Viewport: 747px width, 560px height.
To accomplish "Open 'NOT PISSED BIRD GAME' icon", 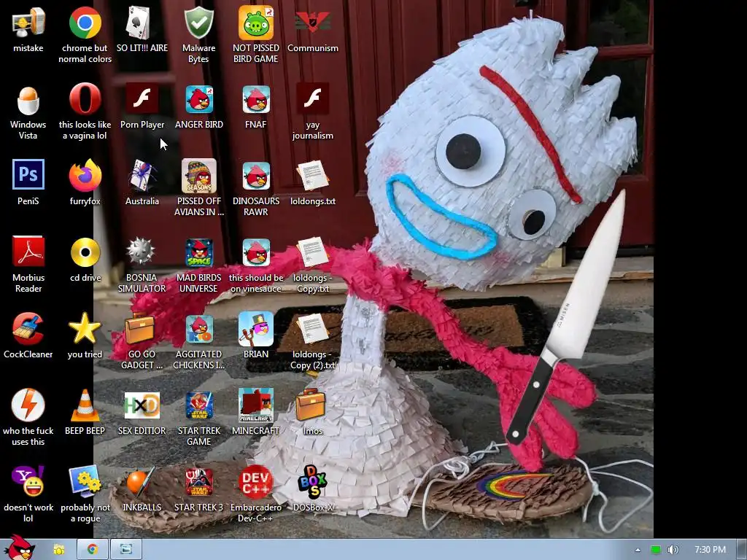I will (256, 23).
